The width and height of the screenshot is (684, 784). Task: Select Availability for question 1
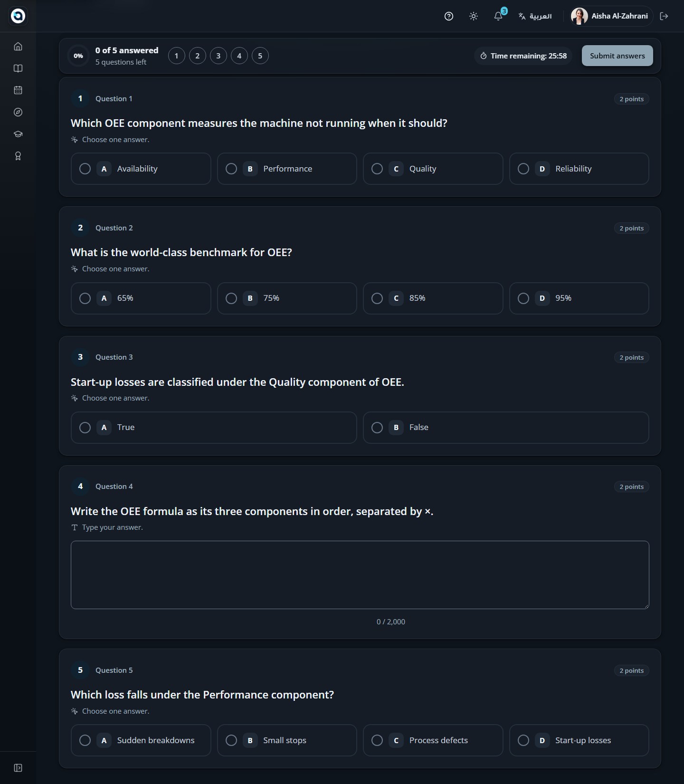click(141, 169)
